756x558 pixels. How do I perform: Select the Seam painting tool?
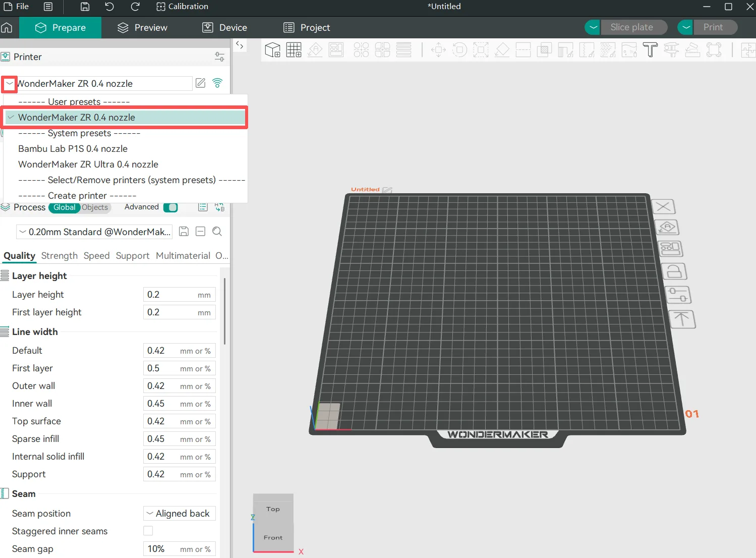587,49
